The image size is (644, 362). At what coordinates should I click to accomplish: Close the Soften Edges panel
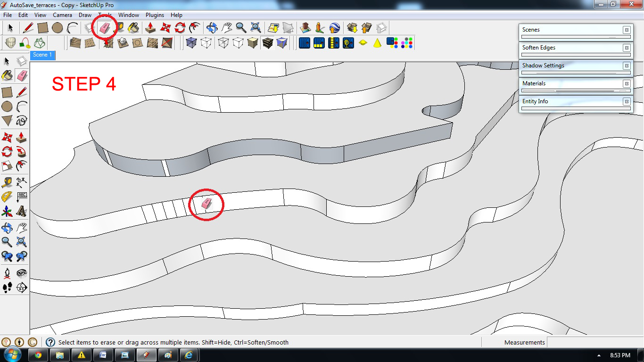pos(627,48)
